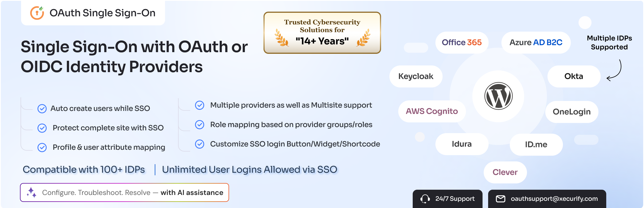Click the headset icon beside 24/7 Support
The width and height of the screenshot is (644, 208).
425,199
